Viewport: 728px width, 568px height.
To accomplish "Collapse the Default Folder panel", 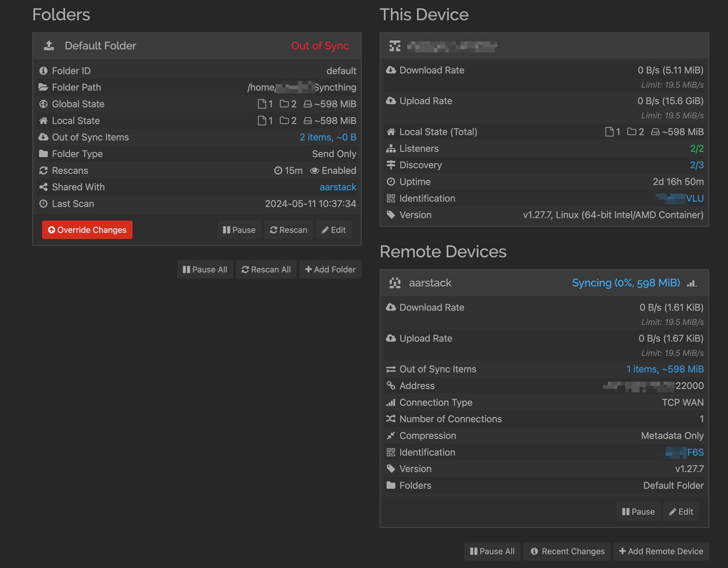I will (100, 45).
